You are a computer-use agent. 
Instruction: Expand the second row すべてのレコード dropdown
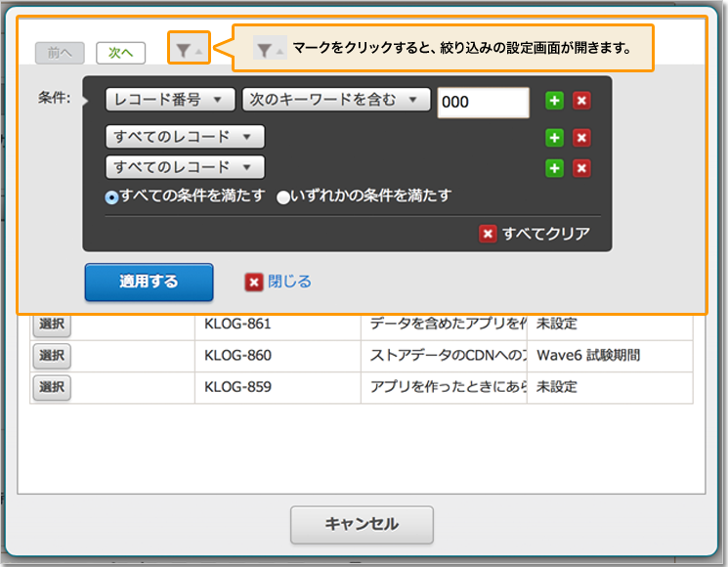click(185, 137)
